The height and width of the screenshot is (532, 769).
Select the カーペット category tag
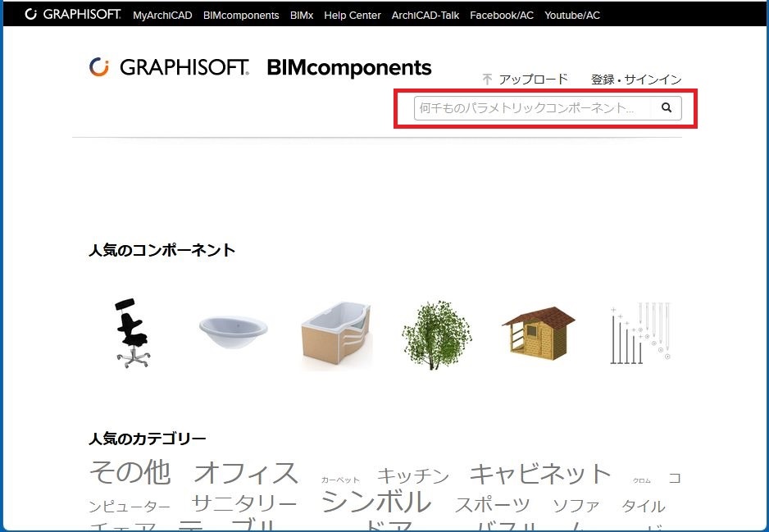pos(340,480)
